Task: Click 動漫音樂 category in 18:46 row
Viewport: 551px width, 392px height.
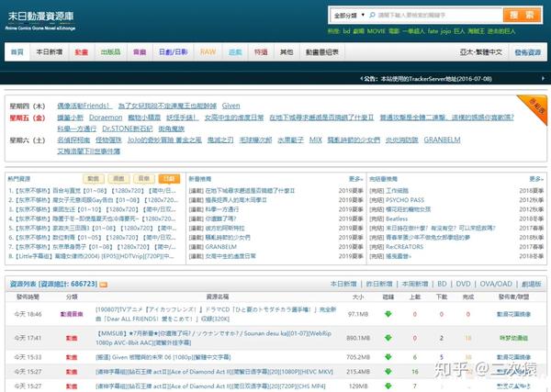Action: pyautogui.click(x=72, y=314)
